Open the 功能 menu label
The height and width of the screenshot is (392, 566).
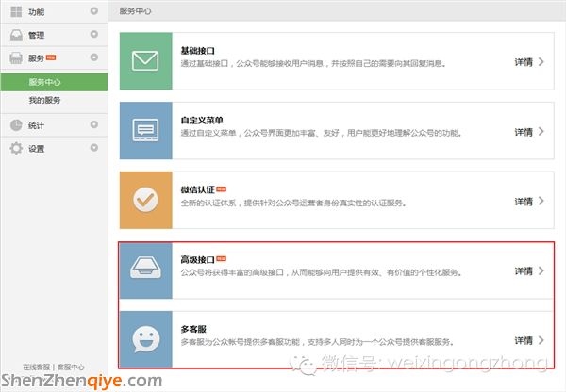[36, 12]
